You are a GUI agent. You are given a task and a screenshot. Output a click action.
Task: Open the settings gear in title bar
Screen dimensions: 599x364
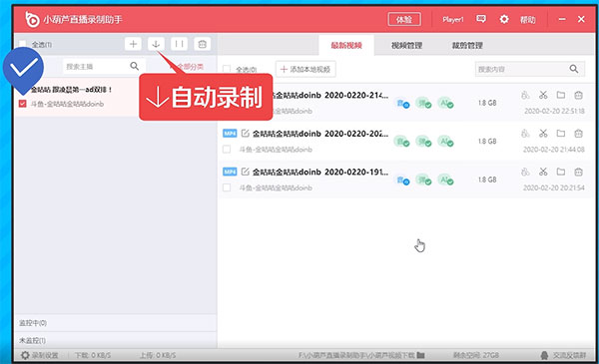click(504, 19)
